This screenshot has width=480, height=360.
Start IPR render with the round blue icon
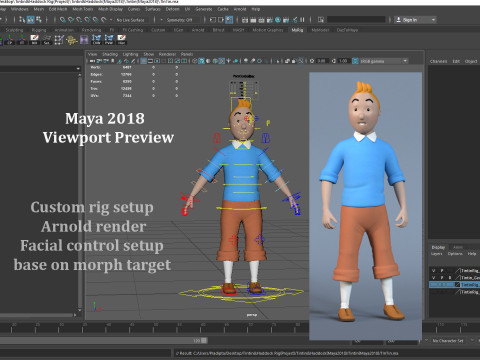tap(278, 20)
